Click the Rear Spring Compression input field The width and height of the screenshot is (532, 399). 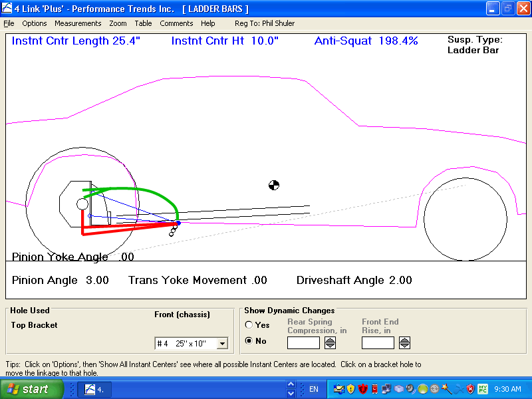pos(303,342)
